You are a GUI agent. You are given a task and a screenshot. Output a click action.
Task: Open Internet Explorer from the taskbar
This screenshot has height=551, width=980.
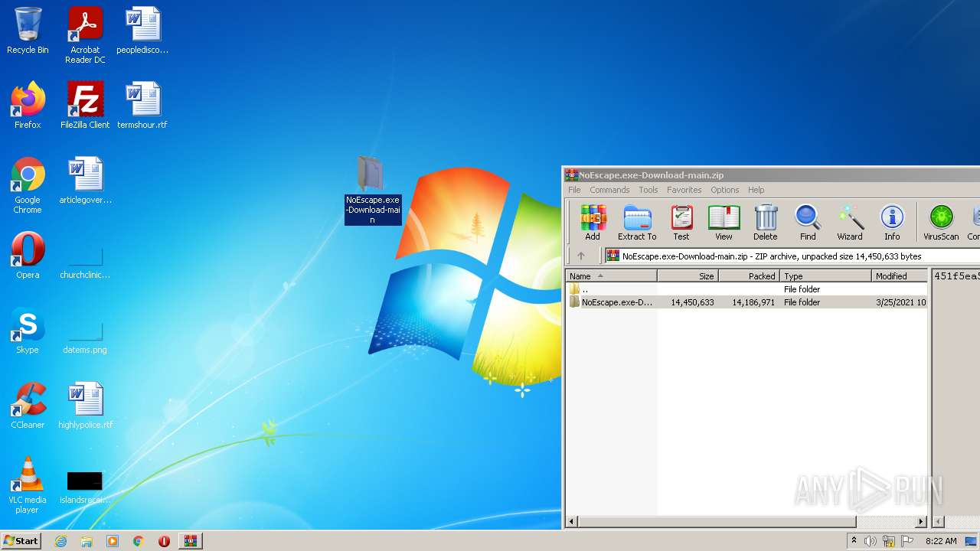(x=60, y=541)
